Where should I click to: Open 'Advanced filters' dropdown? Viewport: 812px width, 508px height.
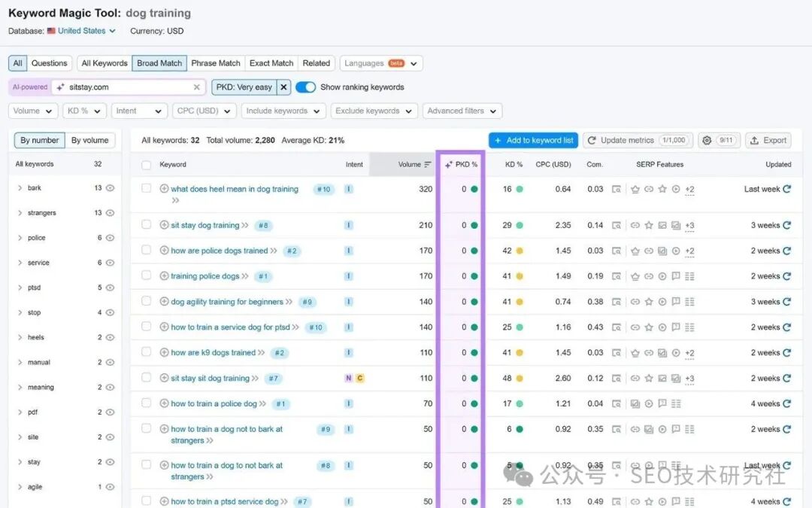pyautogui.click(x=462, y=111)
